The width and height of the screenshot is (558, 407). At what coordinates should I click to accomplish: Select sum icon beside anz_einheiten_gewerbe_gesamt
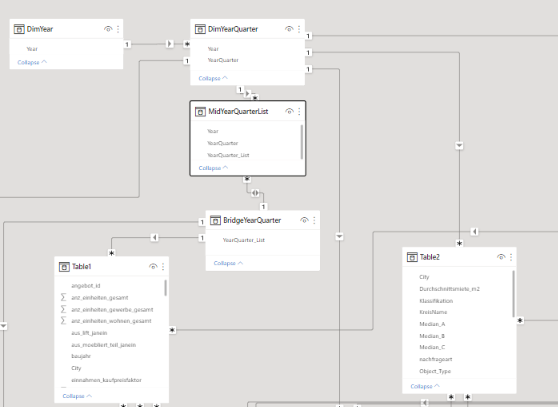(x=63, y=309)
